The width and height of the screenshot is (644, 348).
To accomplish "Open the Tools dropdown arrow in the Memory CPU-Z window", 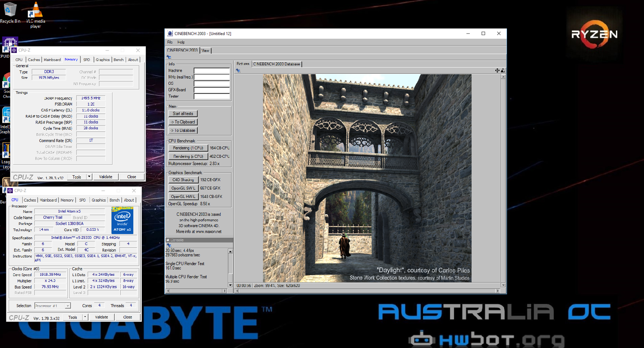I will [89, 177].
